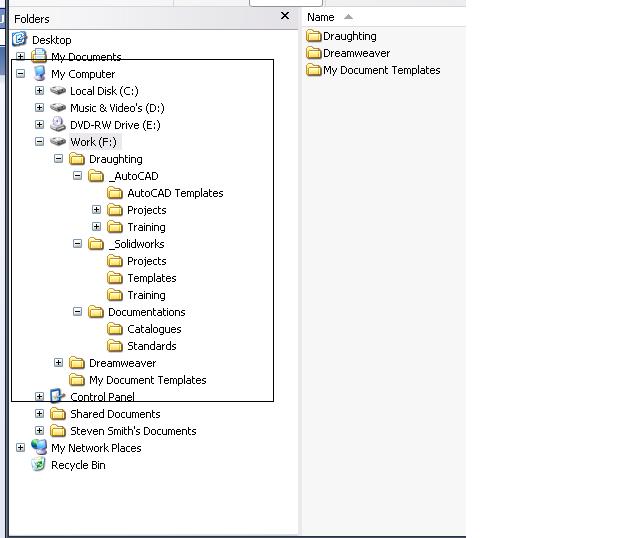618x538 pixels.
Task: Click the AutoCAD Templates folder icon
Action: 115,193
